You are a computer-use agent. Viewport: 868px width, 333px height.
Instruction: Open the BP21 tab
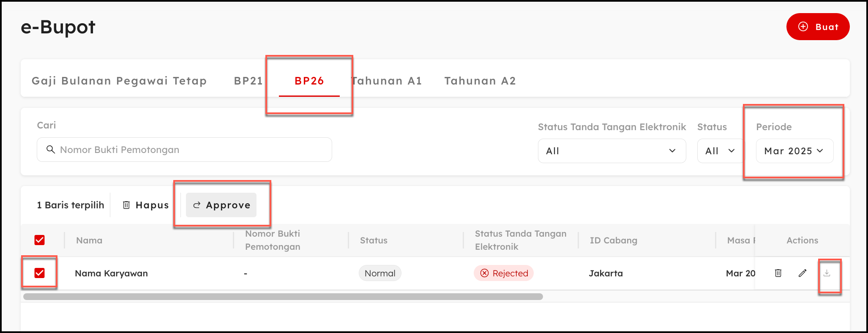click(x=248, y=81)
